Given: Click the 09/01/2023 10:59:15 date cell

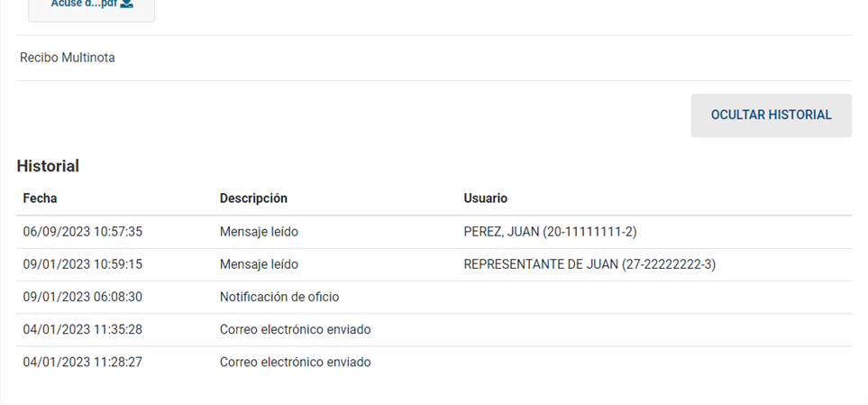Looking at the screenshot, I should (83, 265).
